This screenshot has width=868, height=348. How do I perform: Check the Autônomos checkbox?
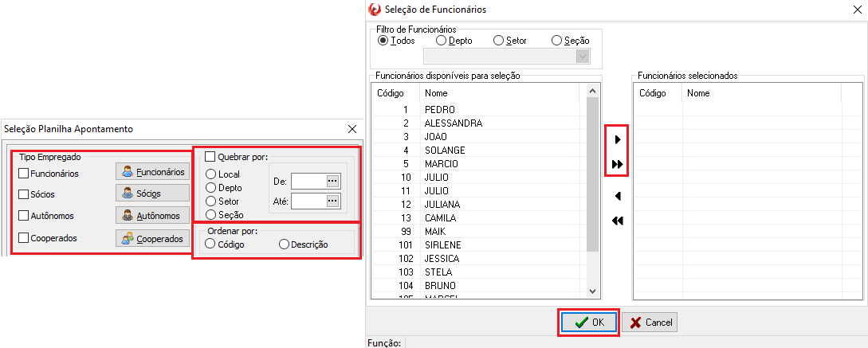23,216
